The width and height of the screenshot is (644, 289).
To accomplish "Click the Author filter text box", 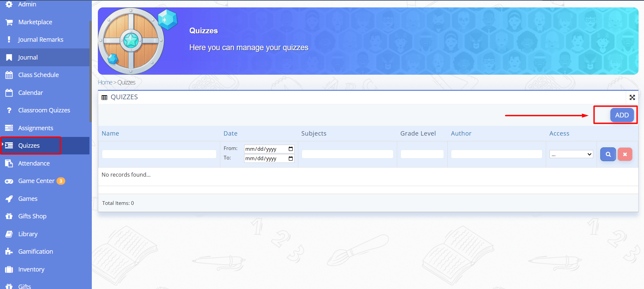I will pos(496,154).
